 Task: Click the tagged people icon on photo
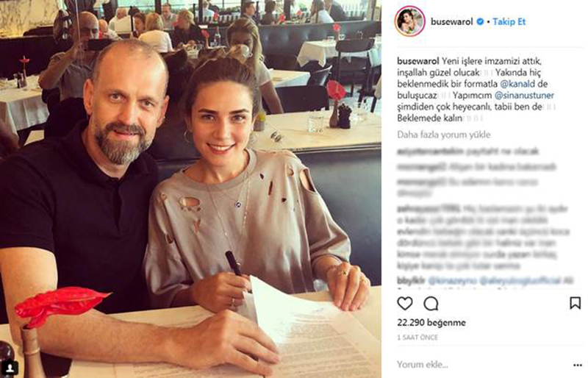(9, 366)
